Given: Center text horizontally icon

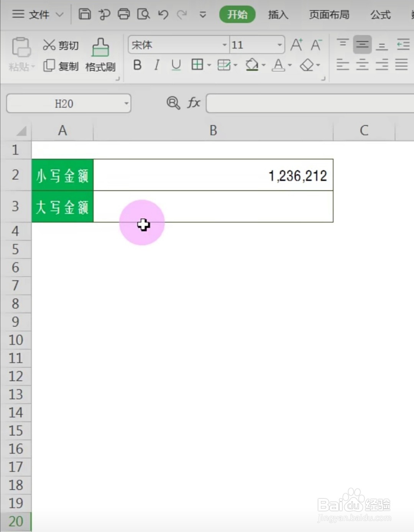Looking at the screenshot, I should [362, 64].
